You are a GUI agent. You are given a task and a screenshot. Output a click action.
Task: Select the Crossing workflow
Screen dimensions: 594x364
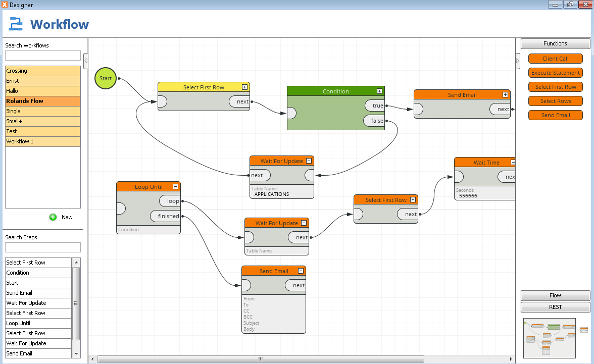point(43,71)
